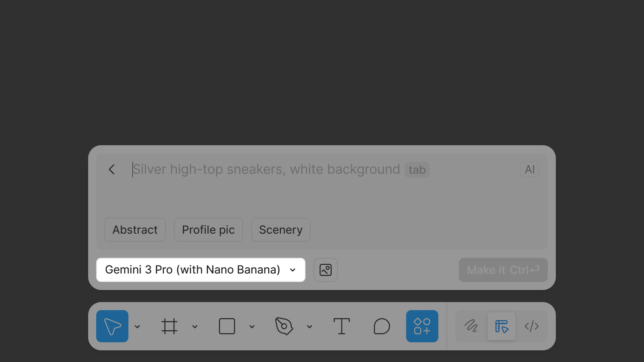This screenshot has width=644, height=362.
Task: Expand shape tools chevron next to Rectangle
Action: click(252, 327)
